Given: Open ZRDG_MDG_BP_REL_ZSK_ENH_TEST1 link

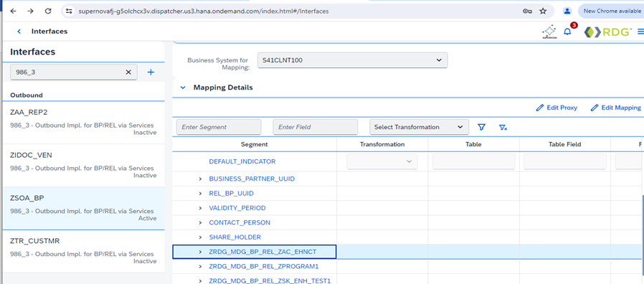Looking at the screenshot, I should 270,280.
